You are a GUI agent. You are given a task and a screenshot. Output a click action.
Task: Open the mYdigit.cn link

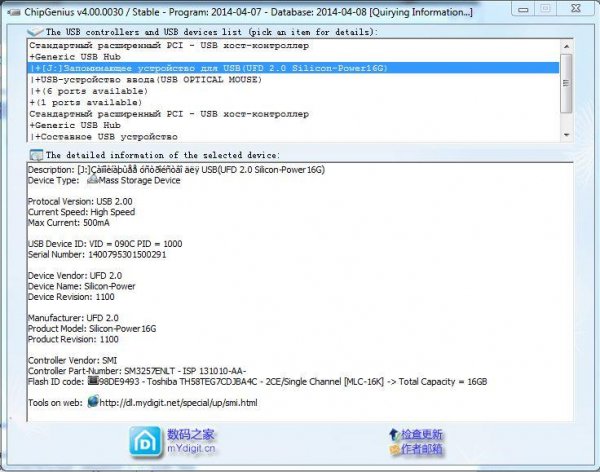[191, 448]
